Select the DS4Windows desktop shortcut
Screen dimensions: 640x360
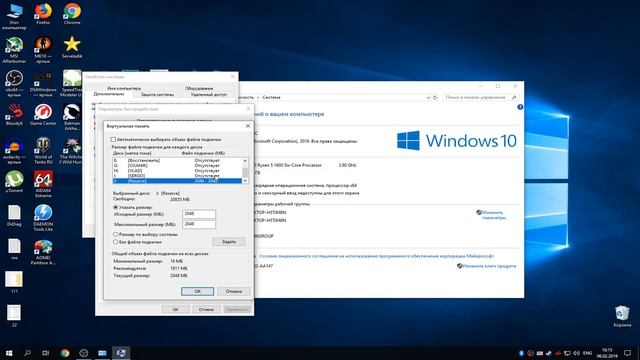point(43,83)
